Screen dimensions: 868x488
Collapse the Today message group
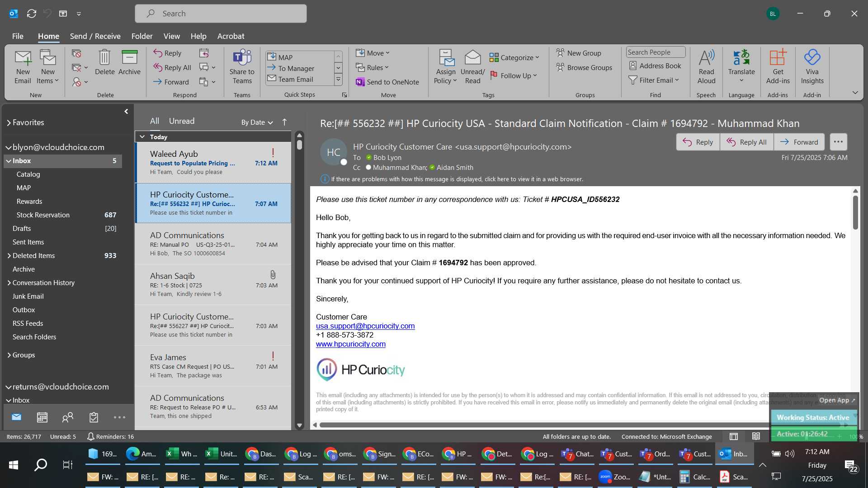coord(142,136)
